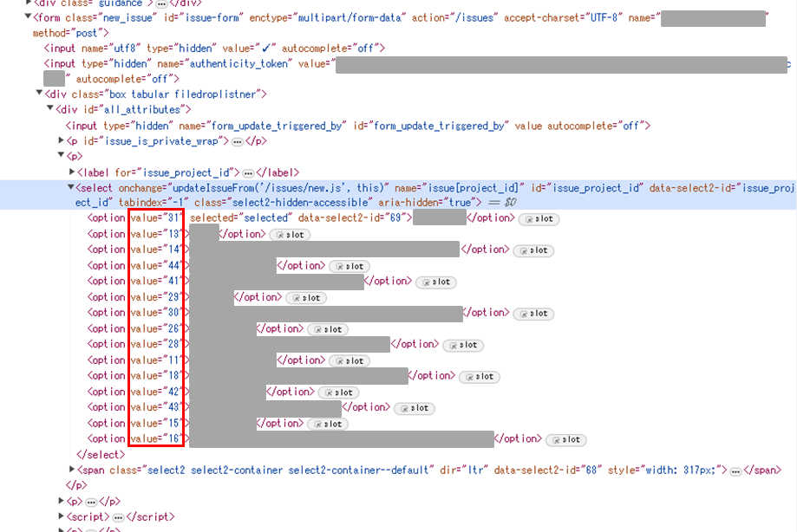Expand the collapsed p node above script

[x=61, y=501]
